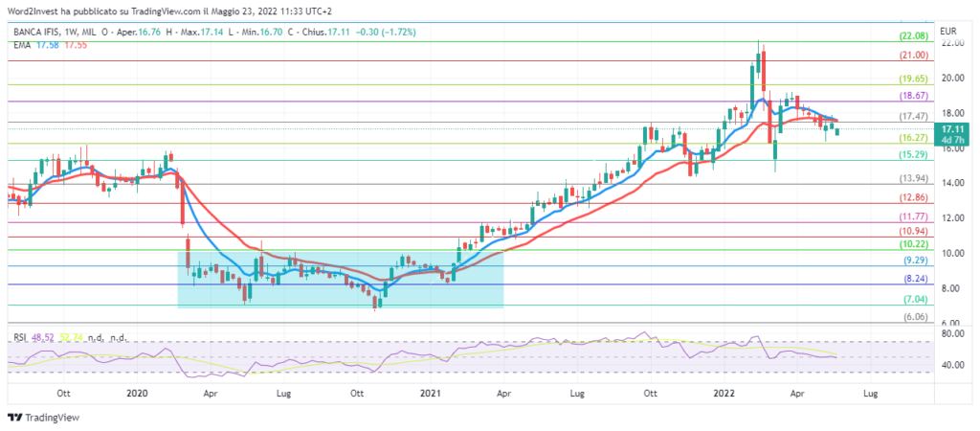
Task: Click the TradingView logo icon
Action: (x=13, y=417)
